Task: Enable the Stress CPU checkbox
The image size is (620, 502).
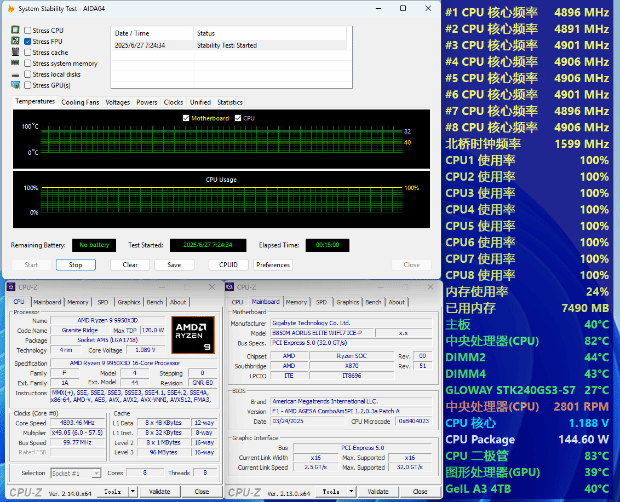Action: 28,30
